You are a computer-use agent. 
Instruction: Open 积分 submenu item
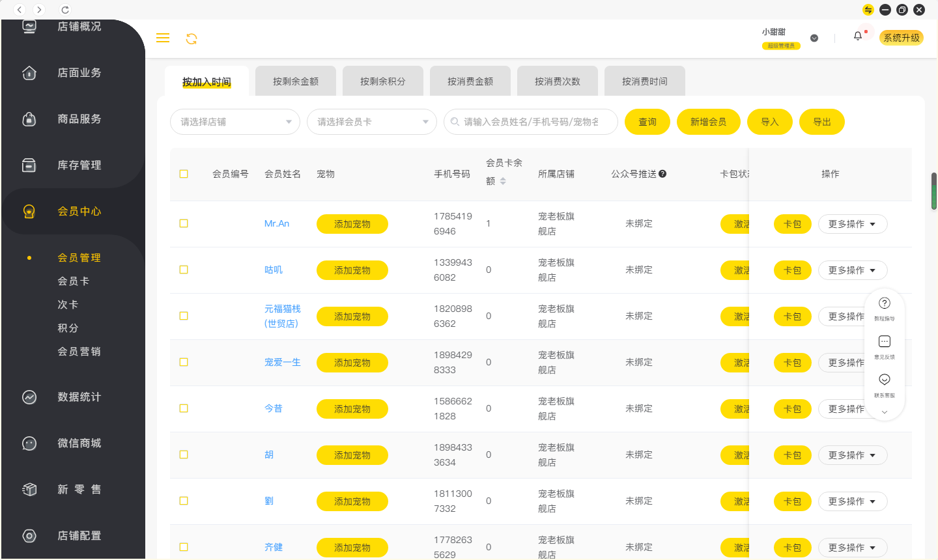tap(68, 328)
